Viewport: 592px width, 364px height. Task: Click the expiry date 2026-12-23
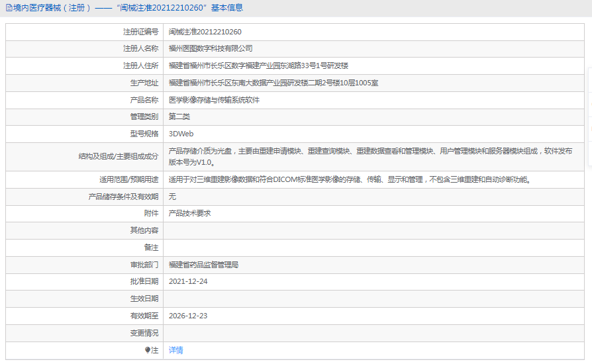[x=188, y=316]
